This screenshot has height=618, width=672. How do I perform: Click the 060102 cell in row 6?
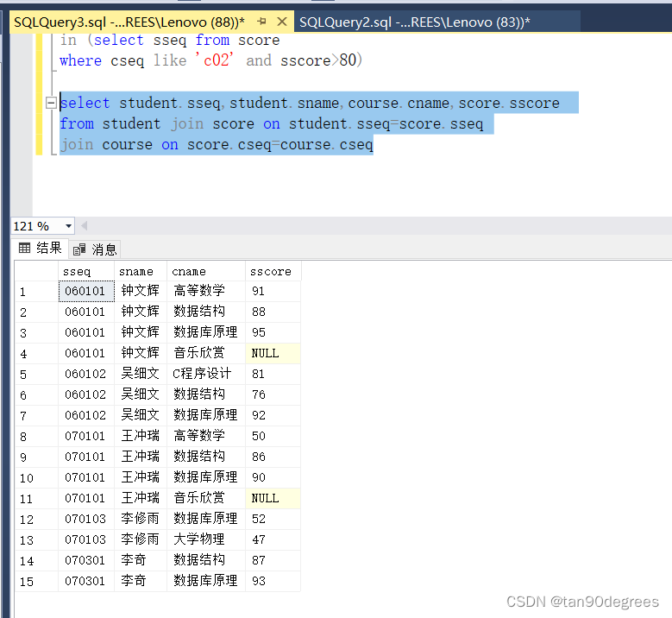coord(86,394)
